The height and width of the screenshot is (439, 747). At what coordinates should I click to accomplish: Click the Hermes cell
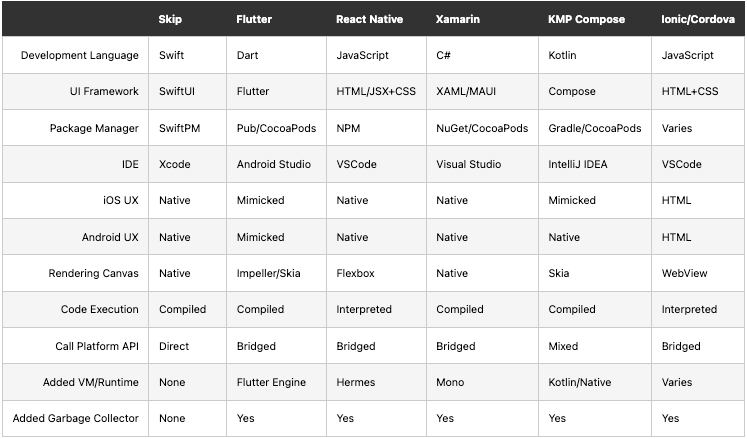pyautogui.click(x=356, y=382)
